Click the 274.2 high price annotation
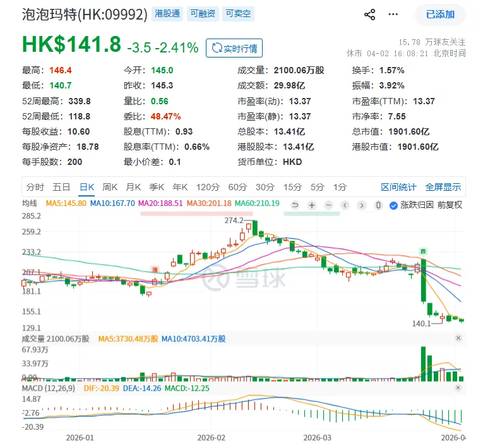Viewport: 483px width, 448px height. (234, 221)
